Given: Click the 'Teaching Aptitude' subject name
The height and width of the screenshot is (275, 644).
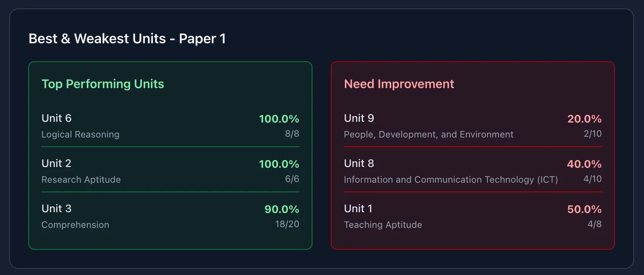Looking at the screenshot, I should pyautogui.click(x=383, y=225).
